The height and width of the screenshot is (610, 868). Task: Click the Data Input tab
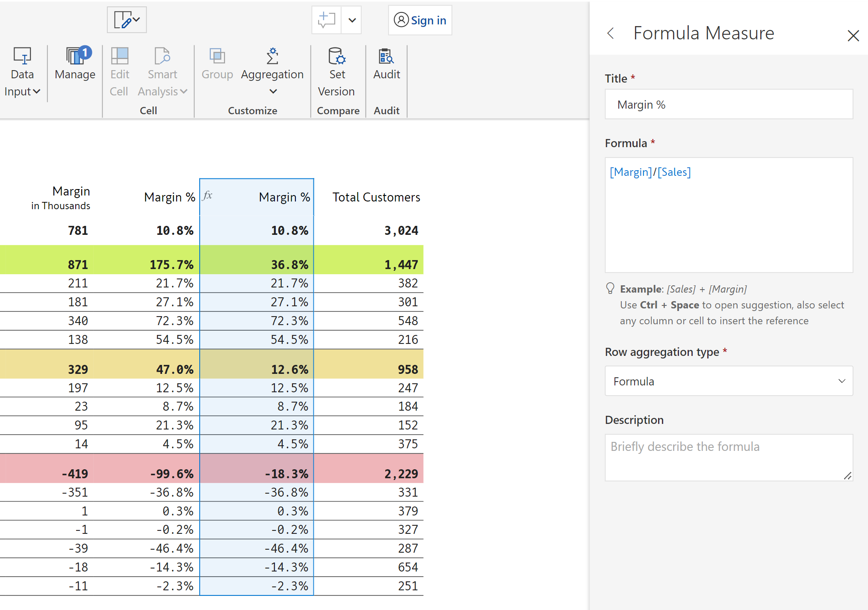pos(24,73)
